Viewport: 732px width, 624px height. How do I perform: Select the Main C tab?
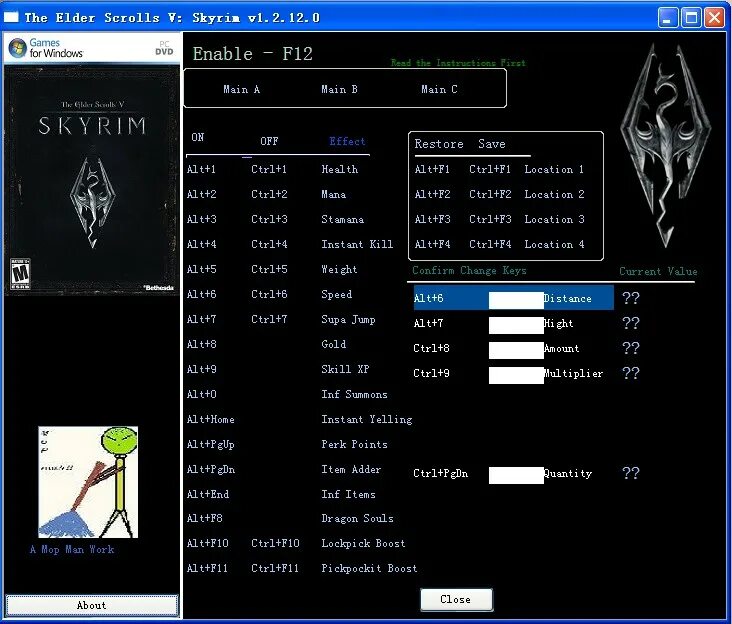coord(439,89)
